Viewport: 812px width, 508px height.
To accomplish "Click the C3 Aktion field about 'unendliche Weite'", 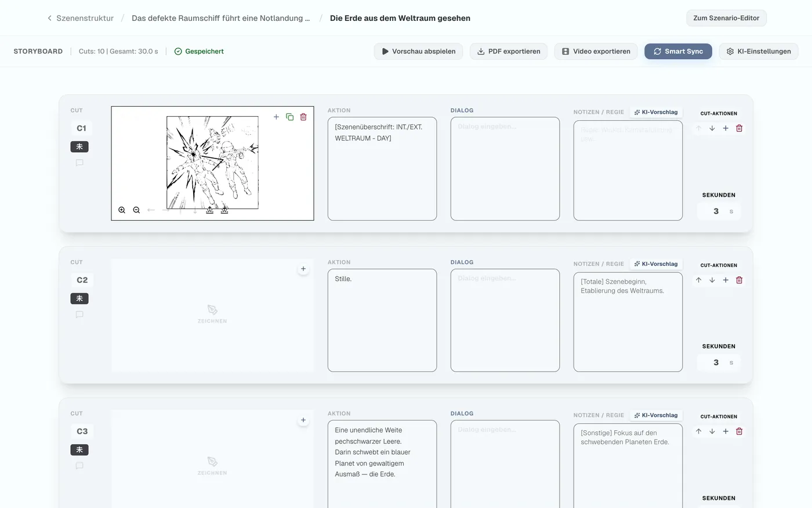I will tap(382, 464).
